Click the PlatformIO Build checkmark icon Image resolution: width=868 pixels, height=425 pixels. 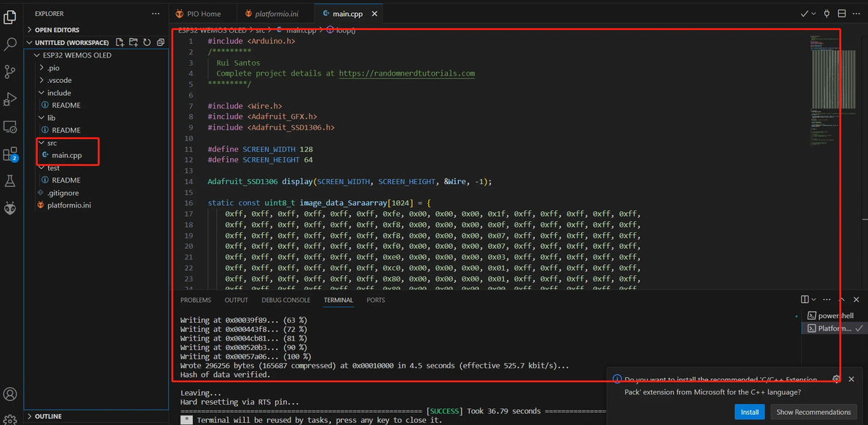tap(805, 14)
